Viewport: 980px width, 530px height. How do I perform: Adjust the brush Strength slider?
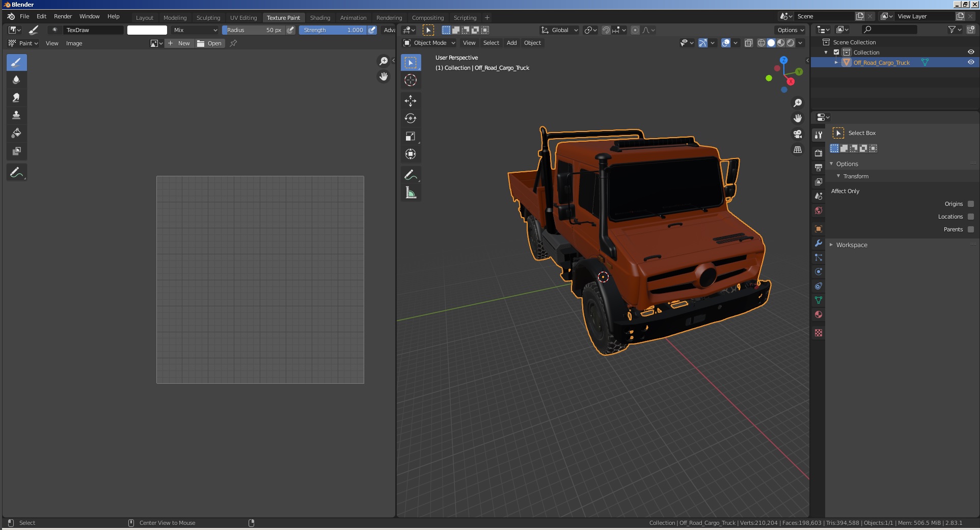(x=333, y=30)
